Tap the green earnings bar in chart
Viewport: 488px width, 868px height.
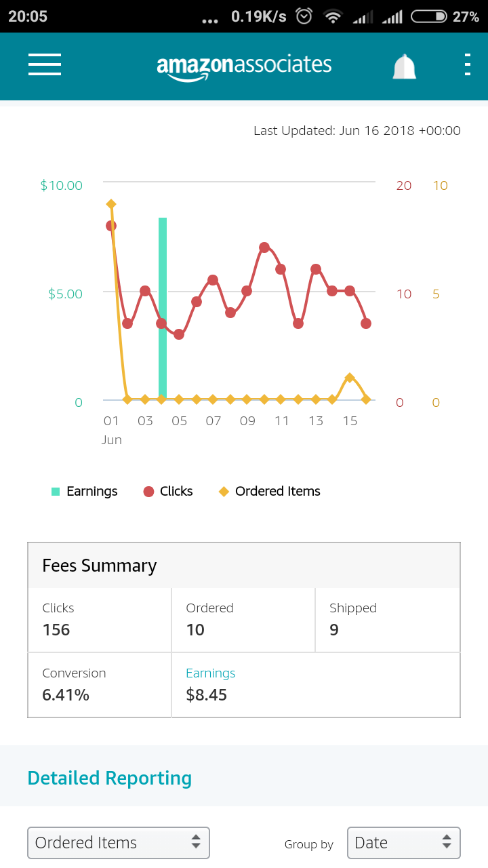(x=163, y=309)
